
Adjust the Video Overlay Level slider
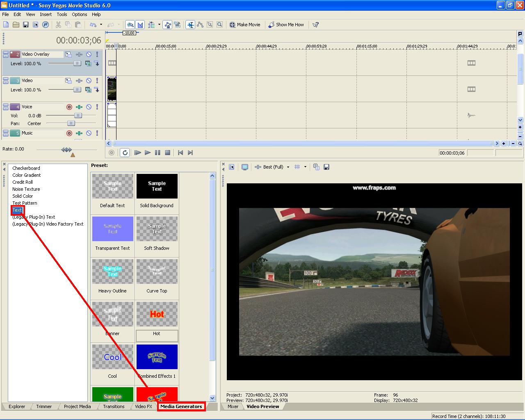click(x=77, y=64)
